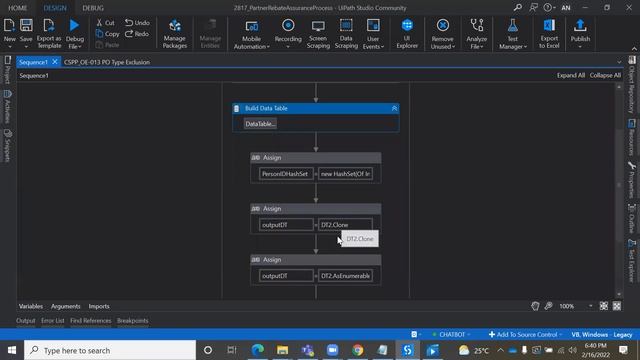Image resolution: width=640 pixels, height=360 pixels.
Task: Launch Screen Scraping tool
Action: [318, 33]
